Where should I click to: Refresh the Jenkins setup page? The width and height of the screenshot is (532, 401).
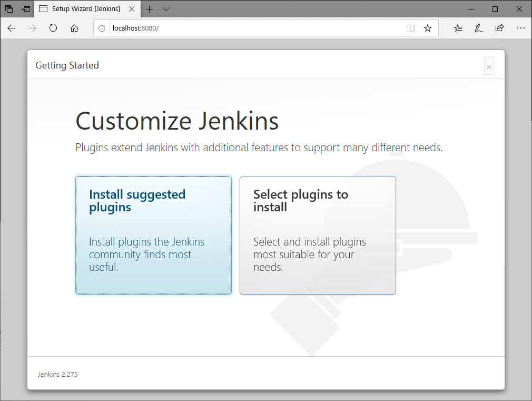(x=53, y=28)
